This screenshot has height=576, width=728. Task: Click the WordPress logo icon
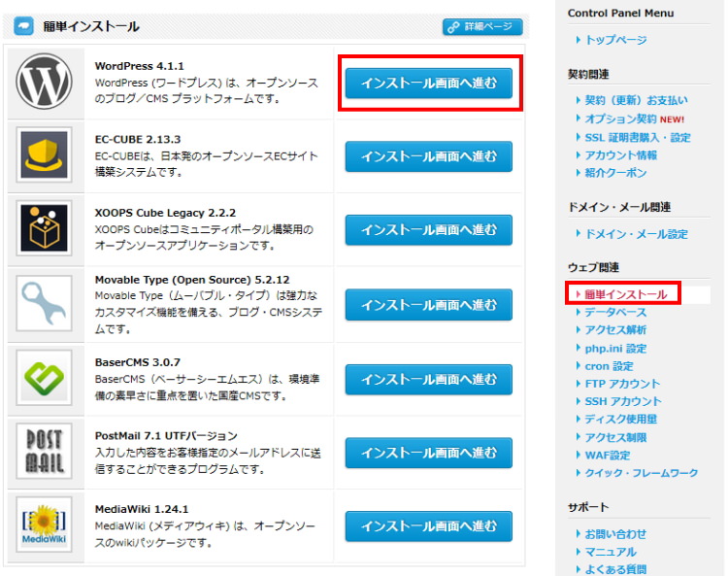44,82
